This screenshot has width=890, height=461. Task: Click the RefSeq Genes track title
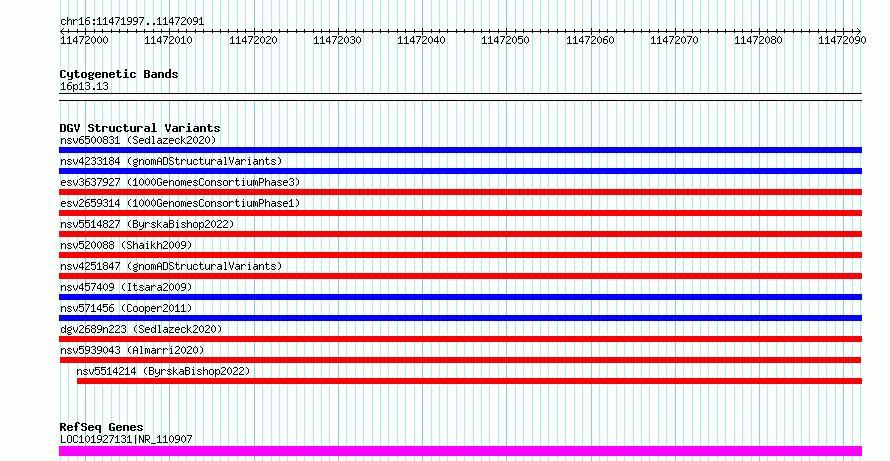click(x=101, y=427)
